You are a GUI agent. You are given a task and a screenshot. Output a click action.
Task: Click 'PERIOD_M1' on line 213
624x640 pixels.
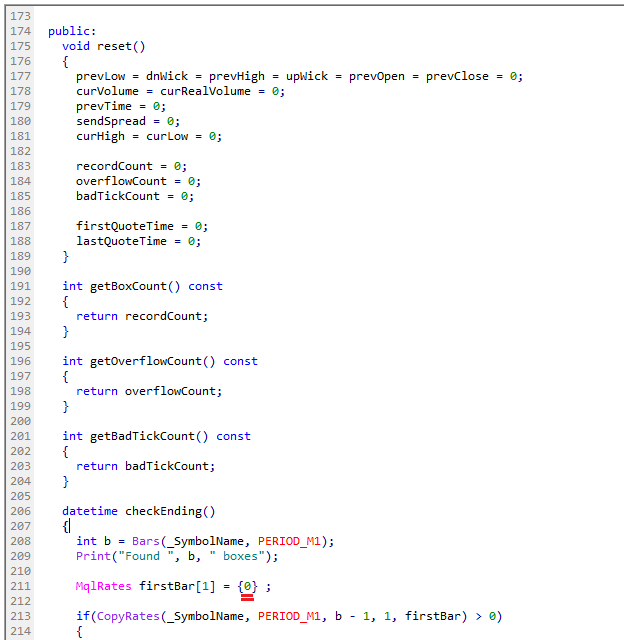pyautogui.click(x=289, y=616)
